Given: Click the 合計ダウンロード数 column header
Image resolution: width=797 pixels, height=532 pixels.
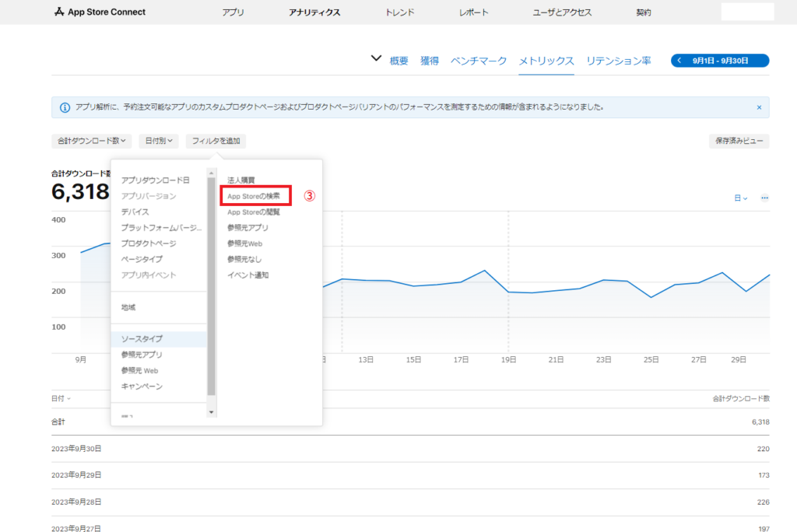Looking at the screenshot, I should coord(741,398).
